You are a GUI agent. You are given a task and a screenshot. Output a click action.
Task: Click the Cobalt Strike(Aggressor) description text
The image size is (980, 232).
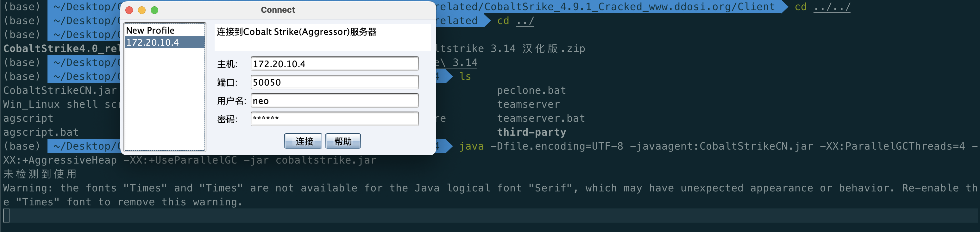[296, 32]
